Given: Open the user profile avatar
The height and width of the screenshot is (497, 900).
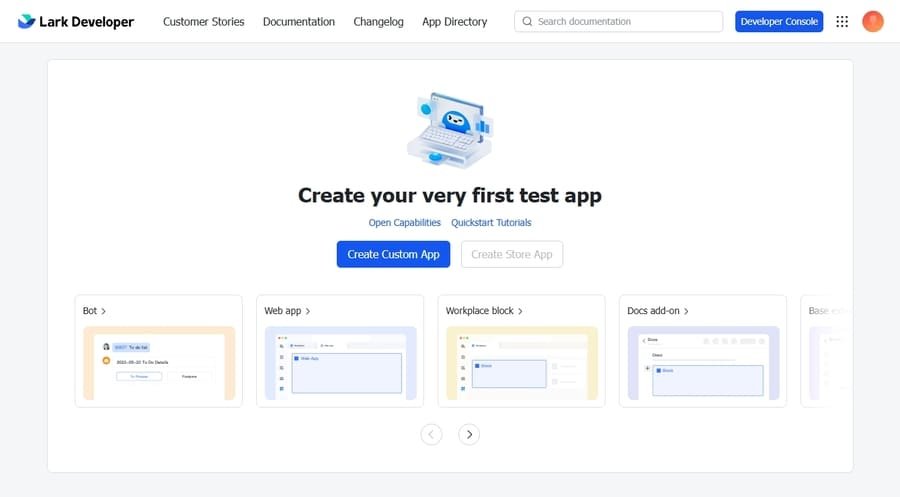Looking at the screenshot, I should [x=873, y=21].
